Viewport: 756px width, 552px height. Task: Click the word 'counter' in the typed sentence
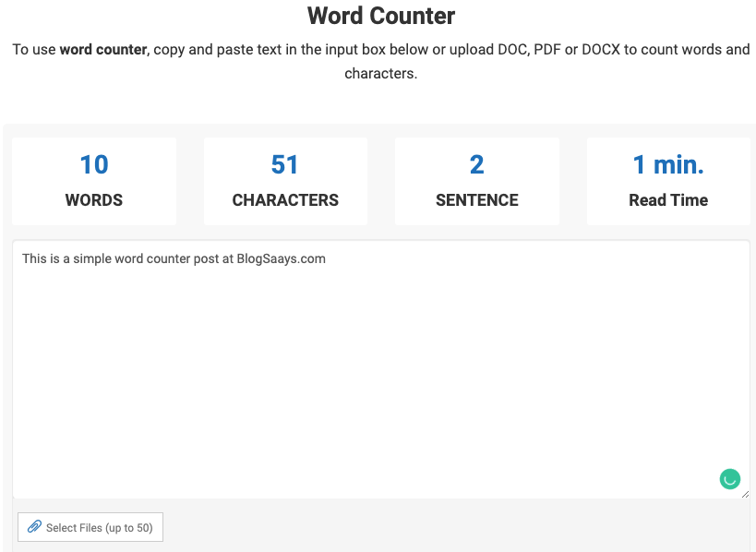[167, 258]
